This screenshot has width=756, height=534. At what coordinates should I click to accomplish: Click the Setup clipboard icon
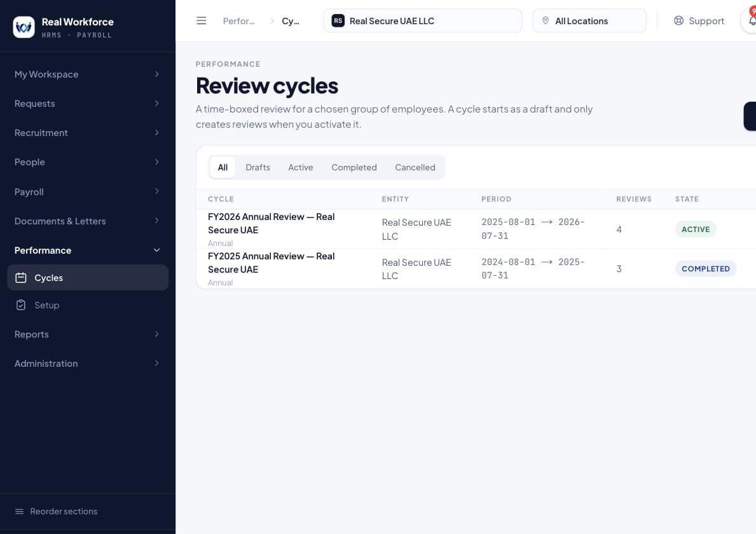pyautogui.click(x=21, y=305)
